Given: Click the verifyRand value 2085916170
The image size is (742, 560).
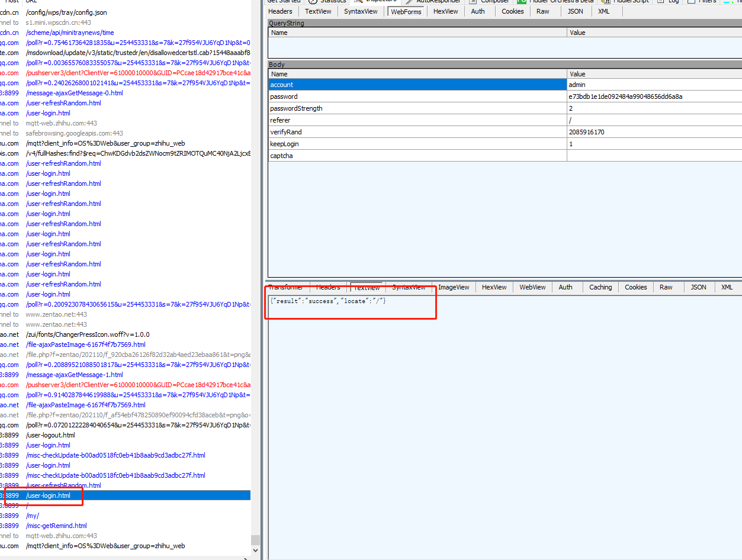Looking at the screenshot, I should pos(586,132).
